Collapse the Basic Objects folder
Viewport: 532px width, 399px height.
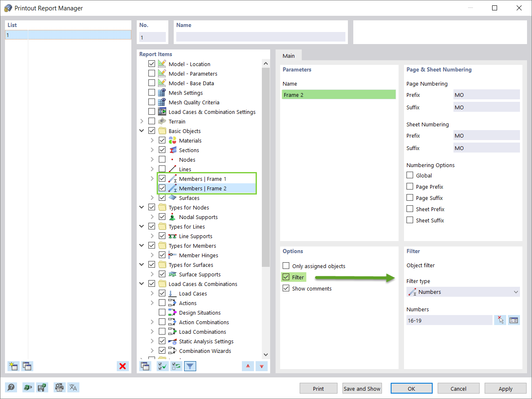[x=142, y=131]
